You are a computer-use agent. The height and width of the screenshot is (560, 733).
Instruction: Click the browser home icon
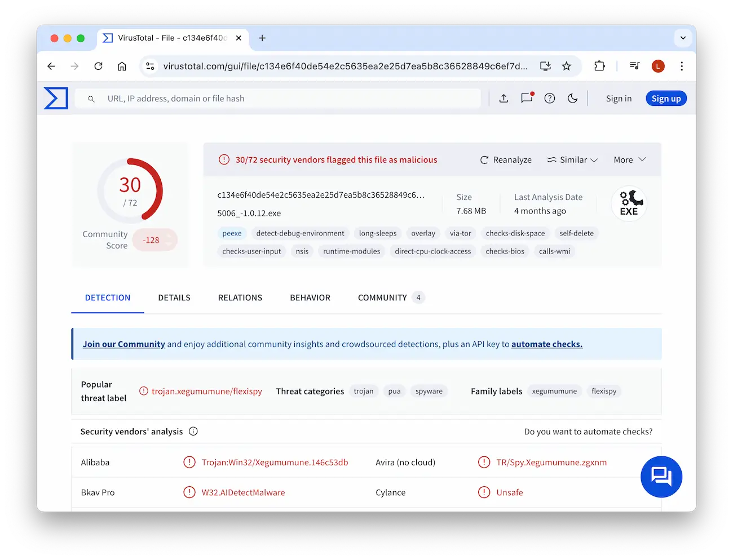pyautogui.click(x=122, y=66)
